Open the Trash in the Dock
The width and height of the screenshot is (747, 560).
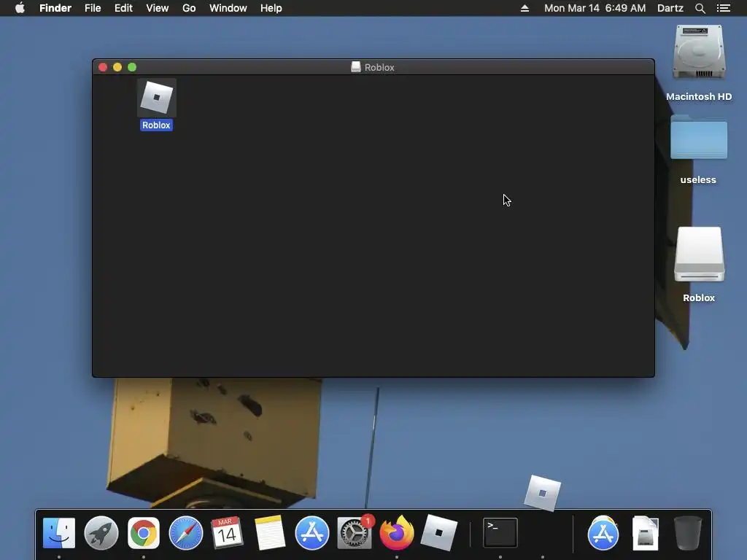(x=688, y=533)
